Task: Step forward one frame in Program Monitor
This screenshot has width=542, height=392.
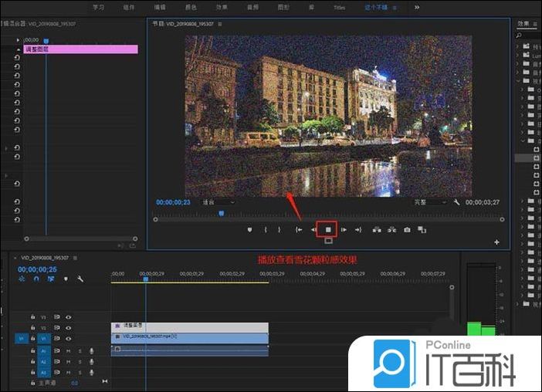Action: [x=344, y=229]
